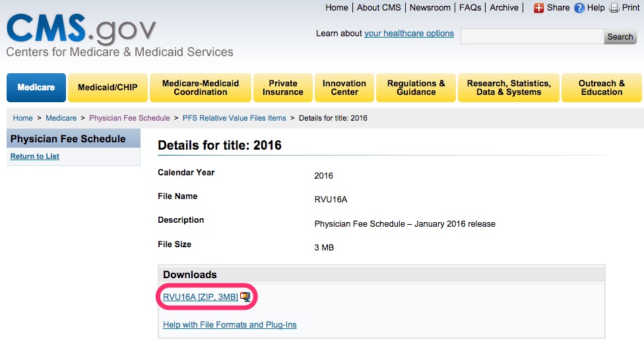Click the Calendar Year value 2016

point(323,175)
